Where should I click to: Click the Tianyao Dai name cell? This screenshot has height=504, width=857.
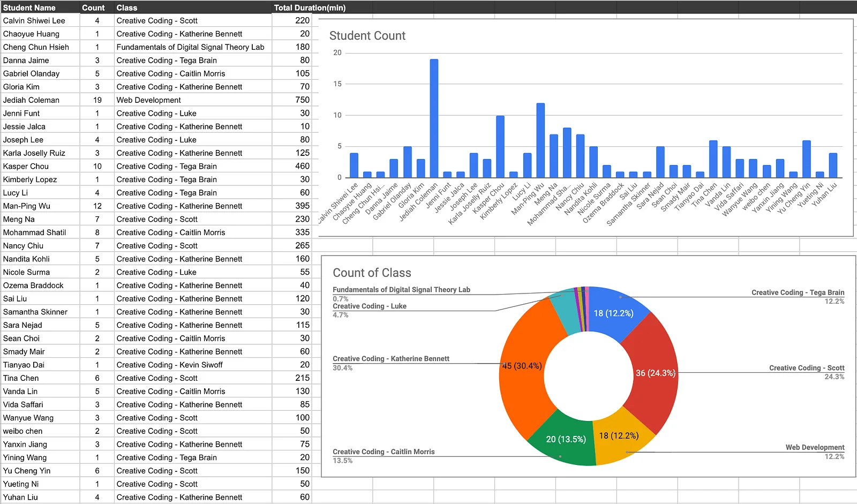pos(40,365)
